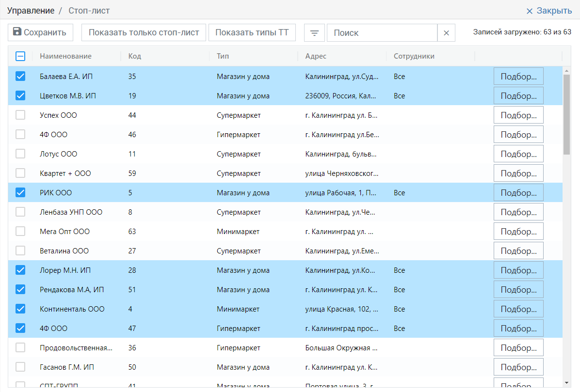Uncheck the Континенталь ООО checkbox
This screenshot has width=580, height=392.
click(x=20, y=309)
